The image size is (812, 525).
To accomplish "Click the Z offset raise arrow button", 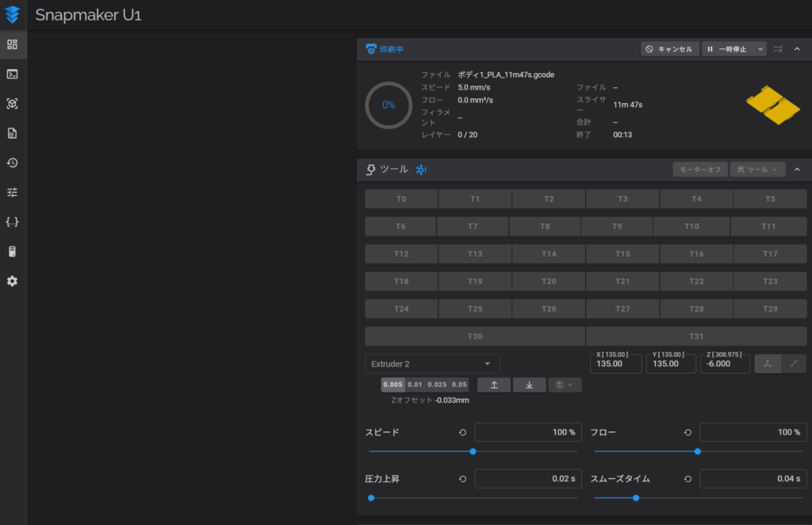I will pos(494,385).
